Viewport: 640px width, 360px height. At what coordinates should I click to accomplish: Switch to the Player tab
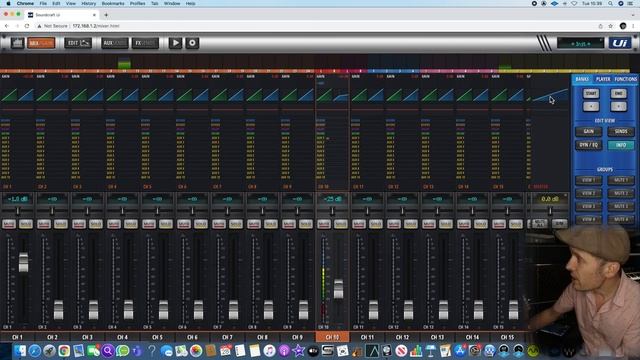(x=603, y=79)
